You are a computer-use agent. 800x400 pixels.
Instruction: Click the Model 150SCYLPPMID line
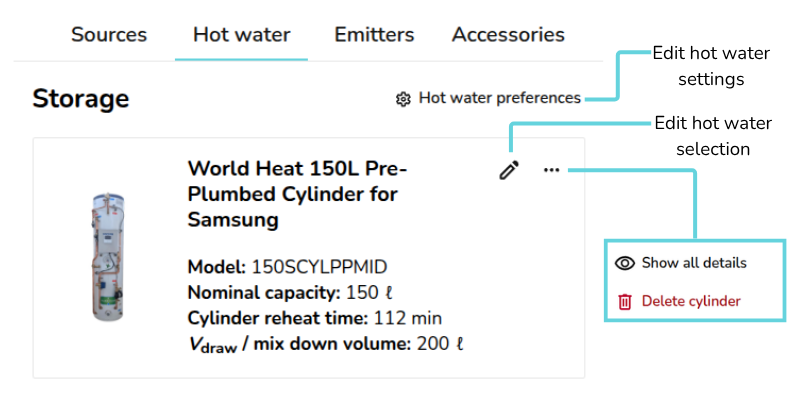click(287, 267)
